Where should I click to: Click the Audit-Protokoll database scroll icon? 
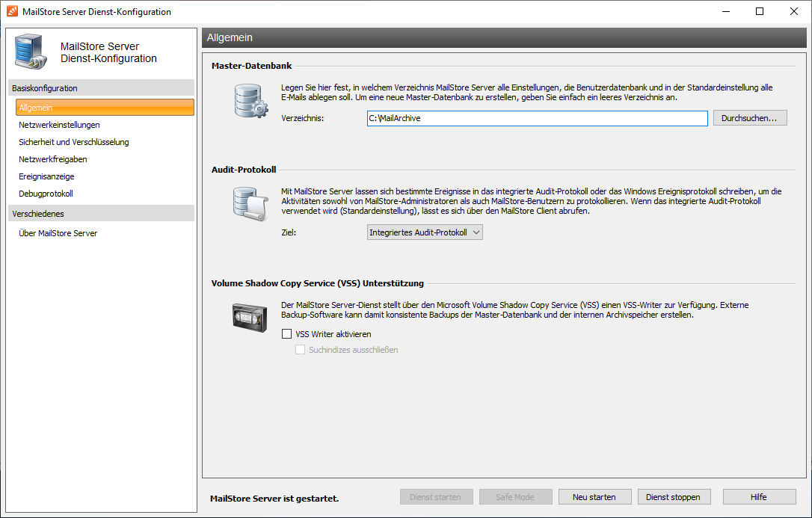[250, 204]
